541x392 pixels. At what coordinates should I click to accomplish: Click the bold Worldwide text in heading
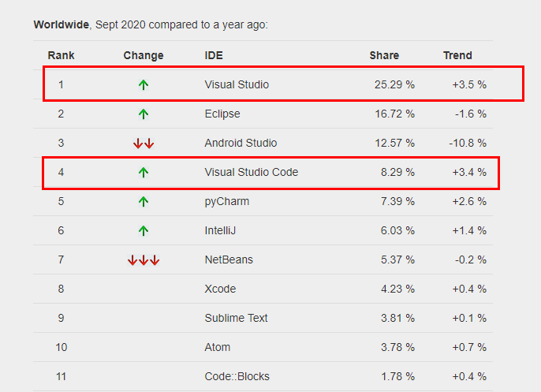(61, 24)
